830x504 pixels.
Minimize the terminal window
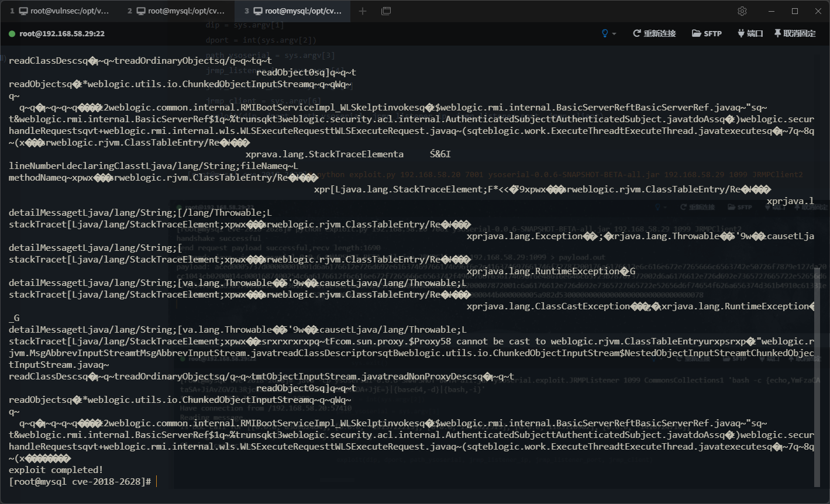773,11
